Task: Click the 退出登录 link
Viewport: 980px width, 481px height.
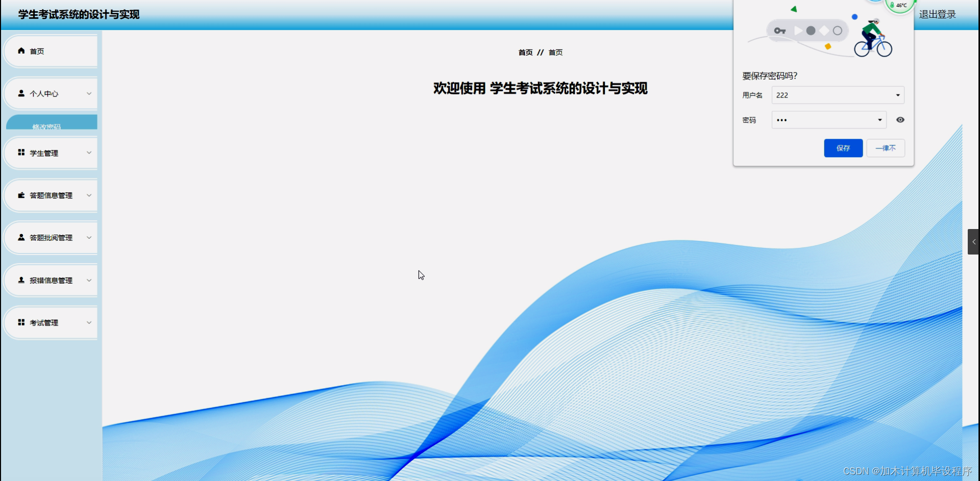Action: [x=937, y=14]
